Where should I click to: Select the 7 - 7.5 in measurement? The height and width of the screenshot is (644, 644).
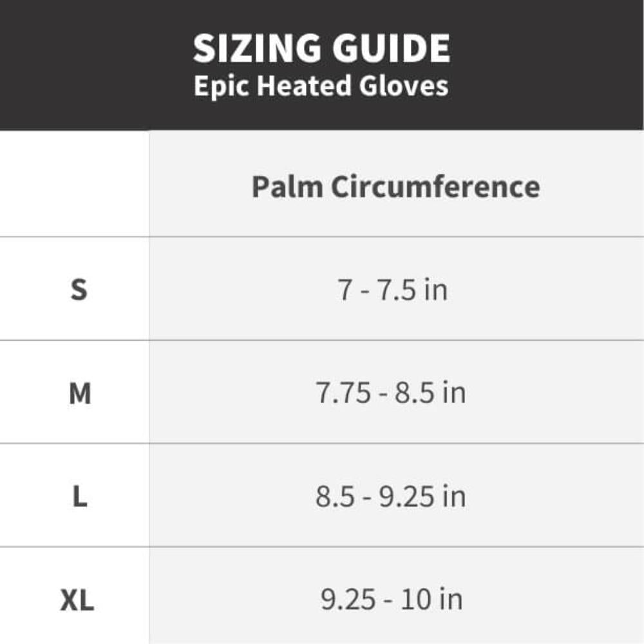[392, 290]
